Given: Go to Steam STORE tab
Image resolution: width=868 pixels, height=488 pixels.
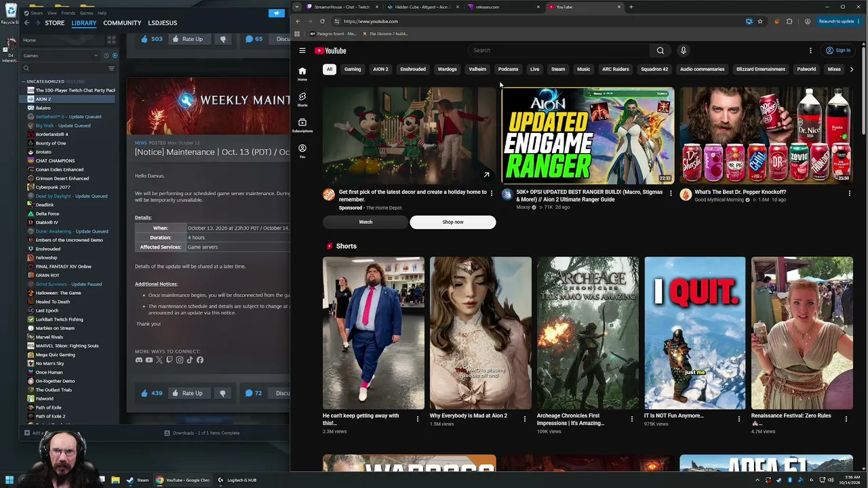Looking at the screenshot, I should 55,23.
